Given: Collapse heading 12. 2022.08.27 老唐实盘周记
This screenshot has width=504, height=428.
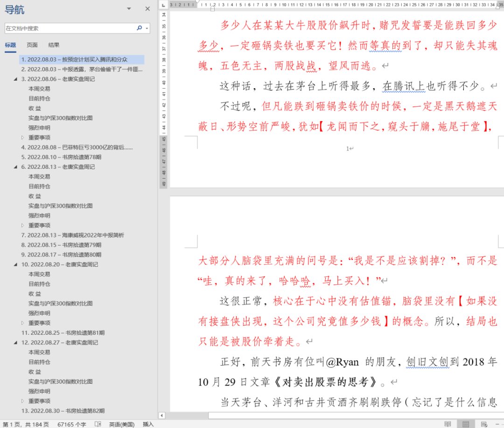Looking at the screenshot, I should coord(15,343).
